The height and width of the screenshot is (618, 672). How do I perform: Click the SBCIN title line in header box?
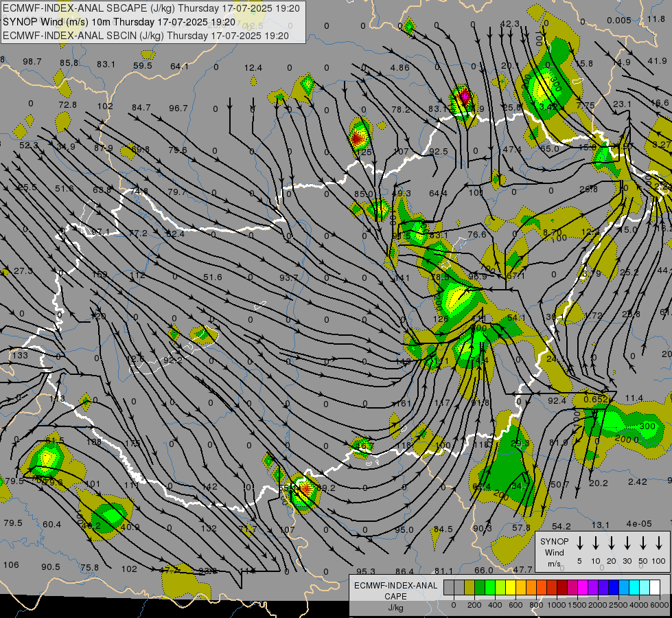146,36
